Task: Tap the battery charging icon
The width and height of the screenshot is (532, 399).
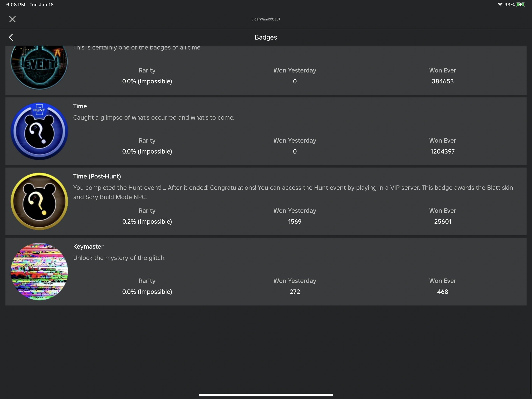Action: 521,4
